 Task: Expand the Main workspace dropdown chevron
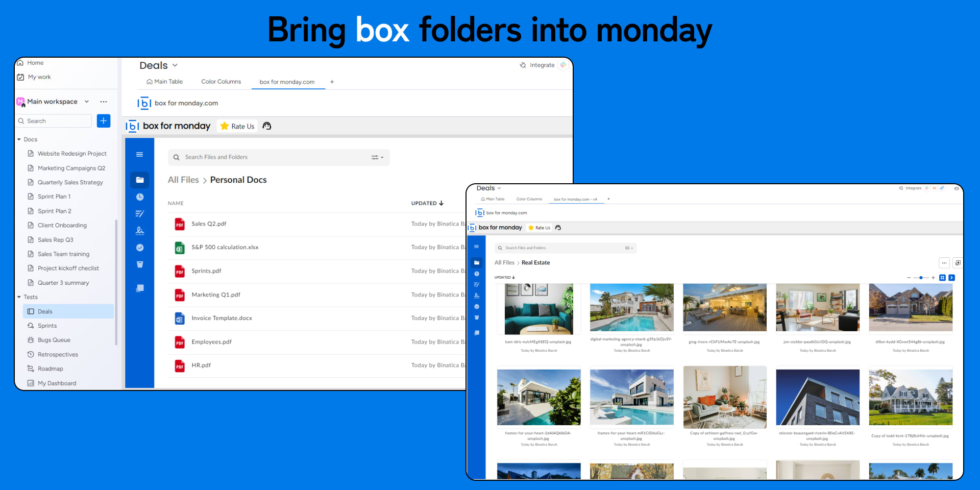[87, 102]
